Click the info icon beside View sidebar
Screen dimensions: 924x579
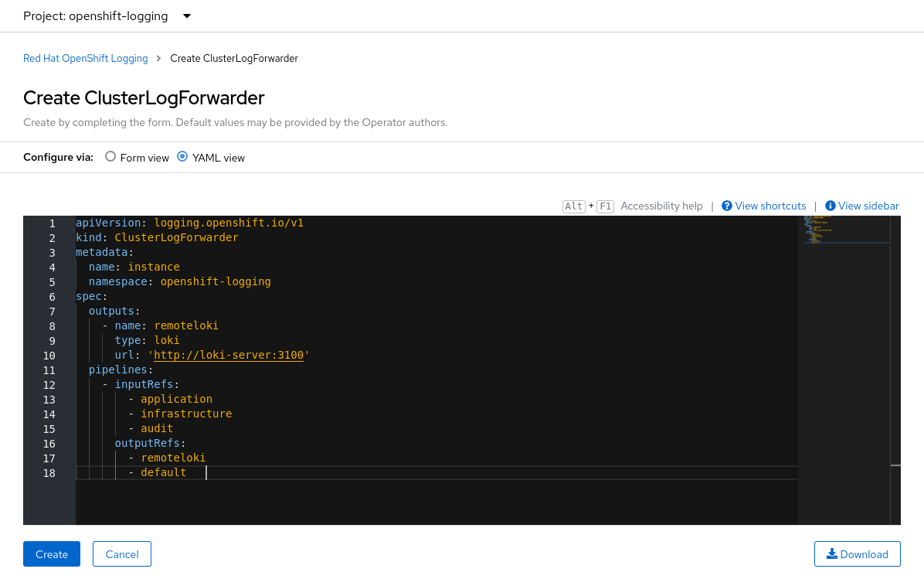coord(831,206)
